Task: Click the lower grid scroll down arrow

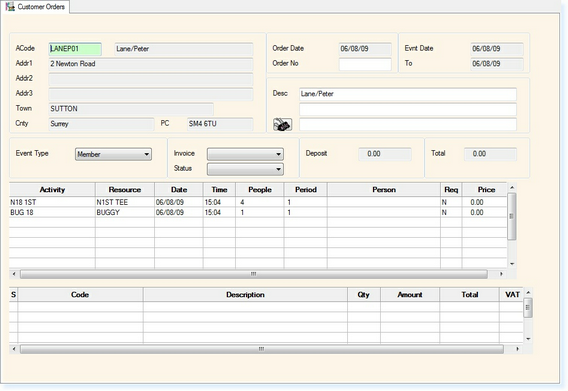Action: coord(528,339)
